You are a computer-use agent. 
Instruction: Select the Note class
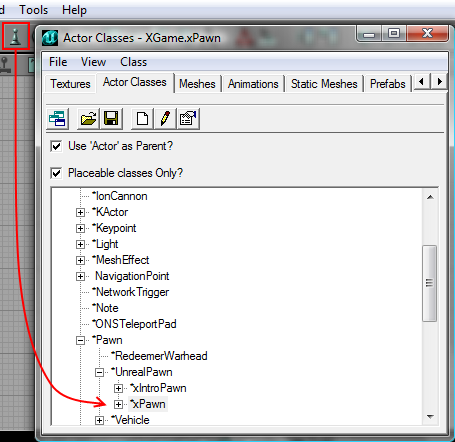tap(105, 308)
